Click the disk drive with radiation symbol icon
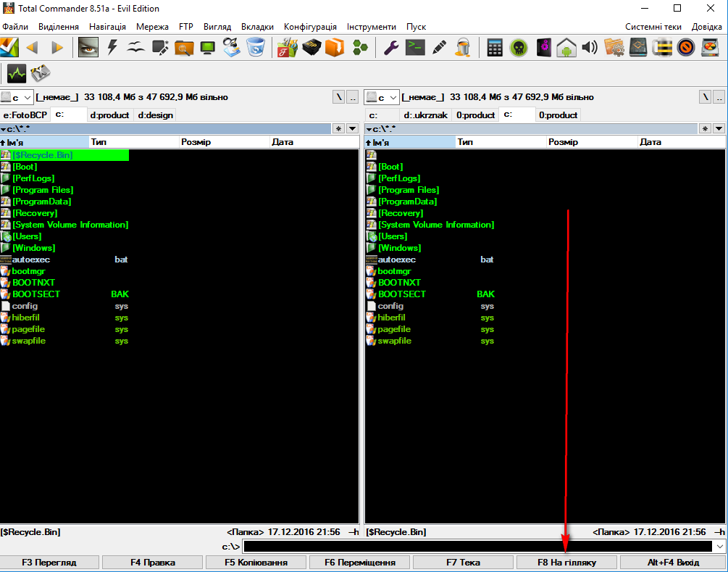The width and height of the screenshot is (728, 572). 710,47
